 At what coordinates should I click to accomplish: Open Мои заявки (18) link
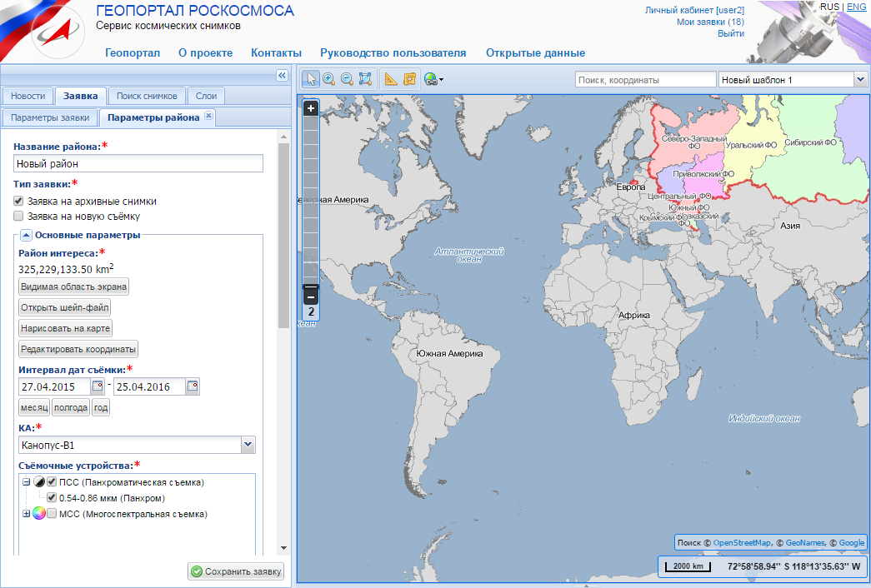pyautogui.click(x=710, y=22)
